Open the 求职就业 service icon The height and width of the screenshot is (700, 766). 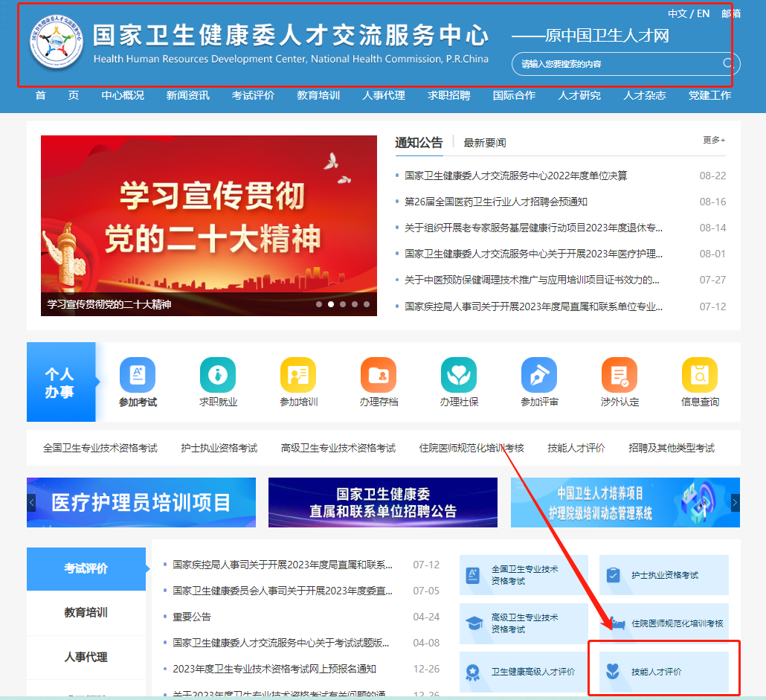tap(218, 376)
